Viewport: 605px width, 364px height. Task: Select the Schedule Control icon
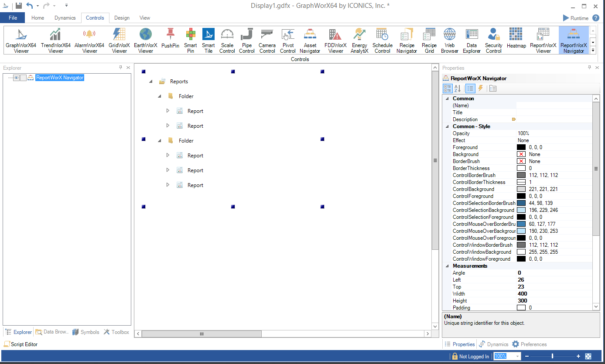pos(382,41)
